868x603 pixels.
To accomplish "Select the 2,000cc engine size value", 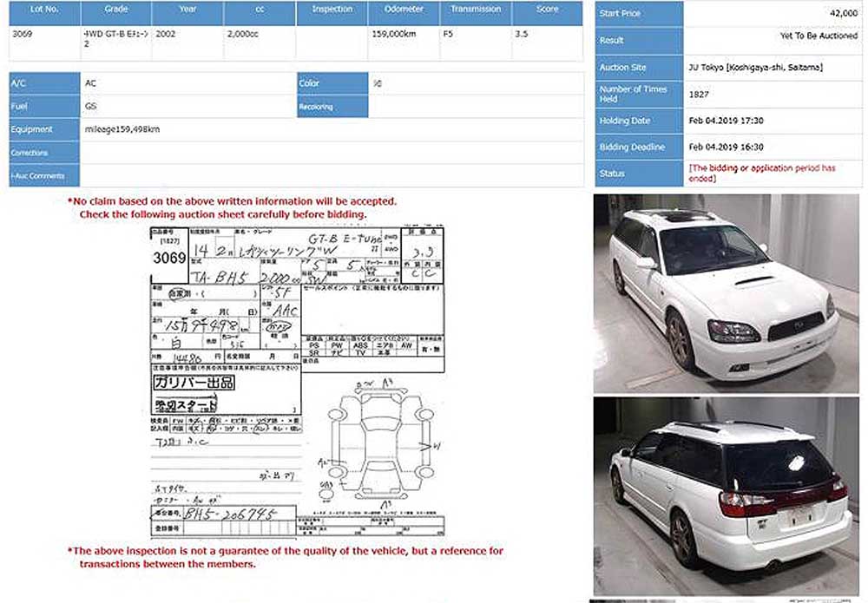I will coord(242,34).
